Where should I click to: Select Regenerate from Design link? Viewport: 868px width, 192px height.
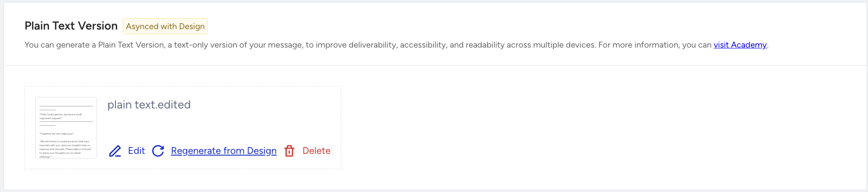tap(224, 151)
